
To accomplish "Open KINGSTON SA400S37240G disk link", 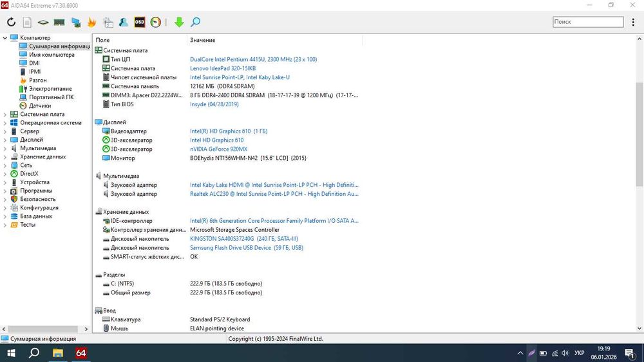I will pyautogui.click(x=244, y=239).
